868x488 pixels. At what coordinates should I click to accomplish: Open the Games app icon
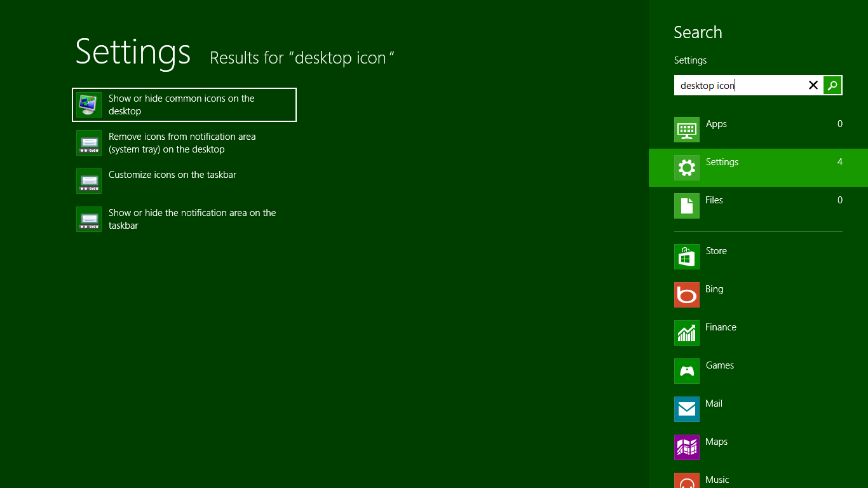(x=686, y=371)
